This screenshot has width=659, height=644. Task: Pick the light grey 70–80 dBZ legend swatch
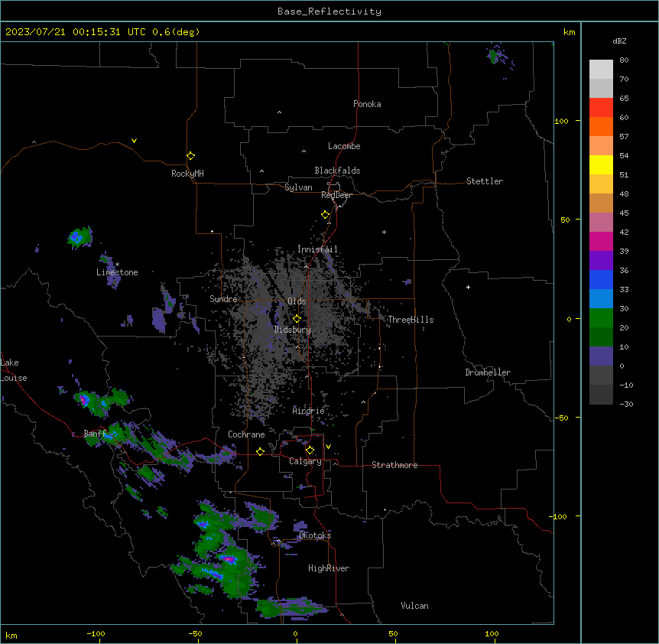tap(601, 70)
